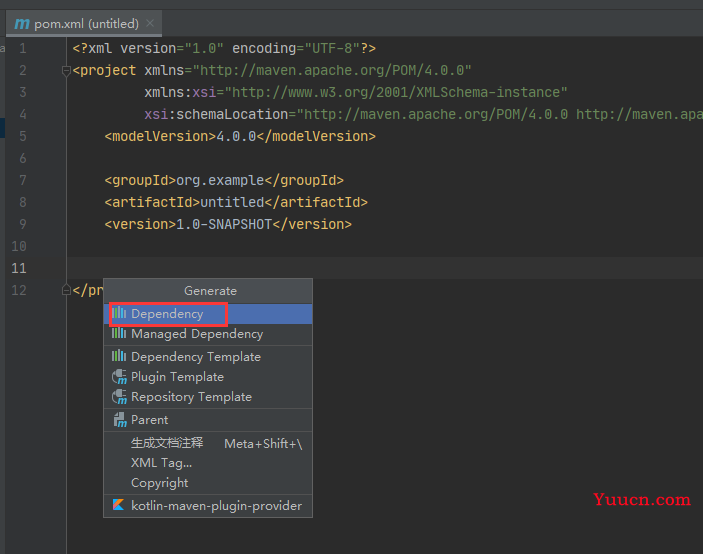Open XML Tag... generator

(x=208, y=463)
